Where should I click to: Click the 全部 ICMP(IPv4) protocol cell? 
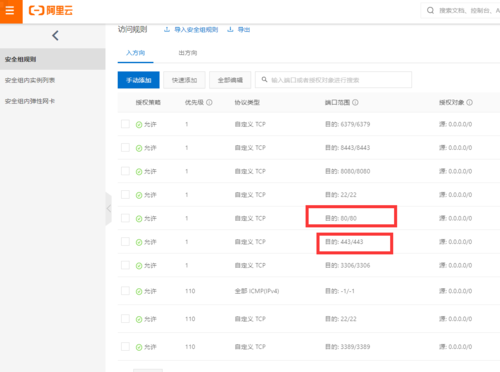click(257, 291)
